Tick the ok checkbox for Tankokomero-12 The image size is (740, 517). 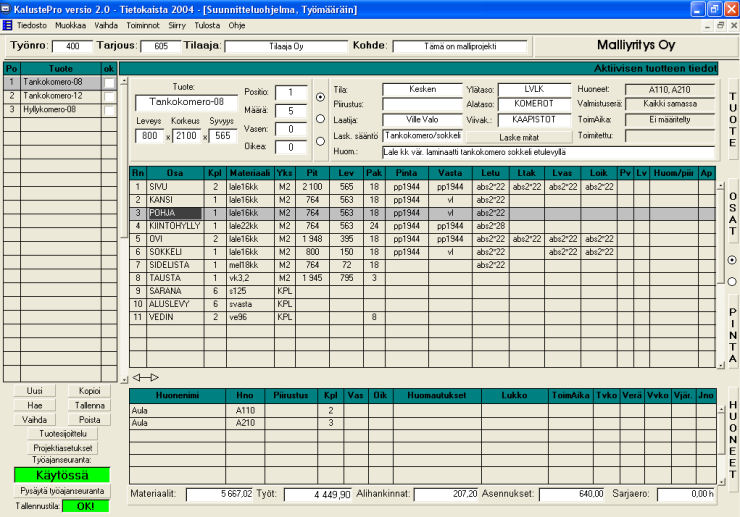click(x=110, y=95)
